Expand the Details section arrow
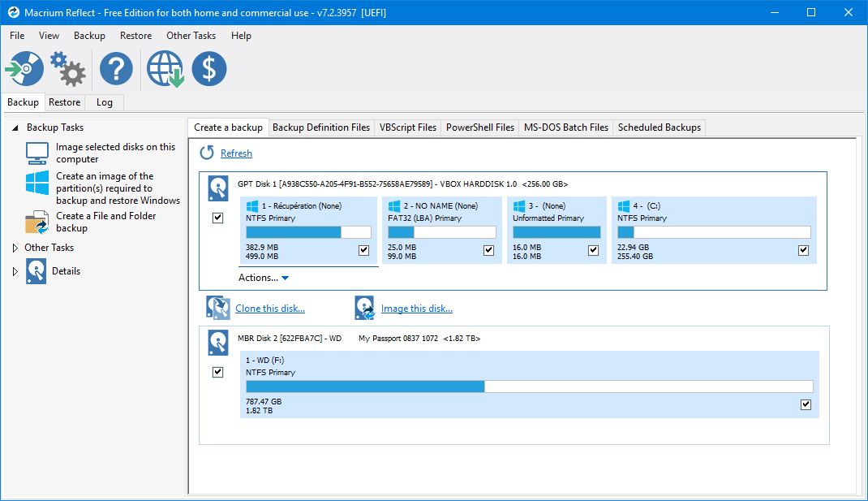 click(15, 271)
